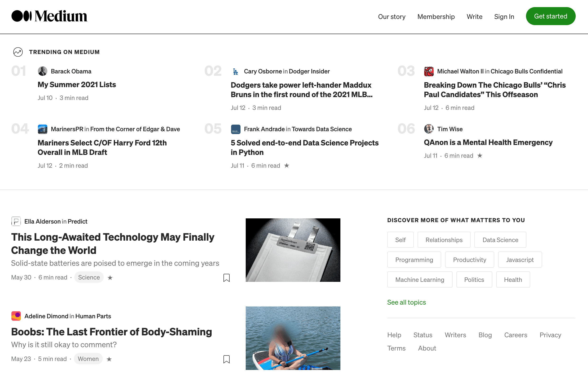Click the Predict publication P icon

(x=16, y=221)
